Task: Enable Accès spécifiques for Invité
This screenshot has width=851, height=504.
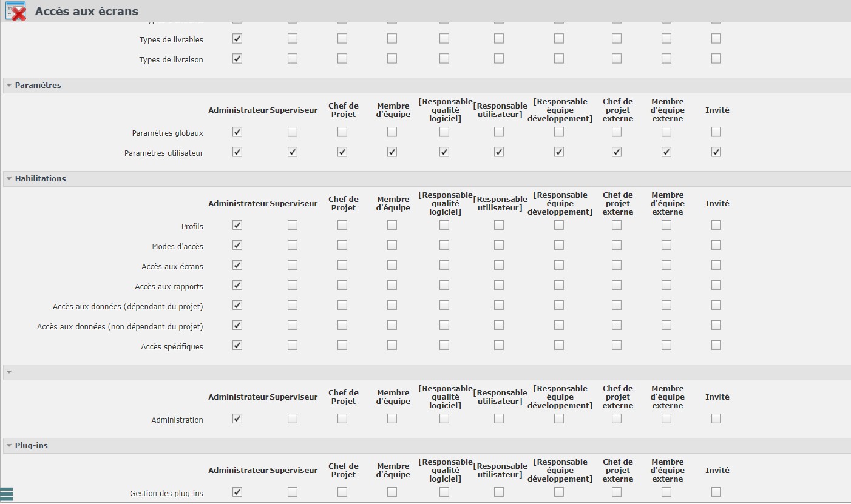Action: [x=716, y=345]
